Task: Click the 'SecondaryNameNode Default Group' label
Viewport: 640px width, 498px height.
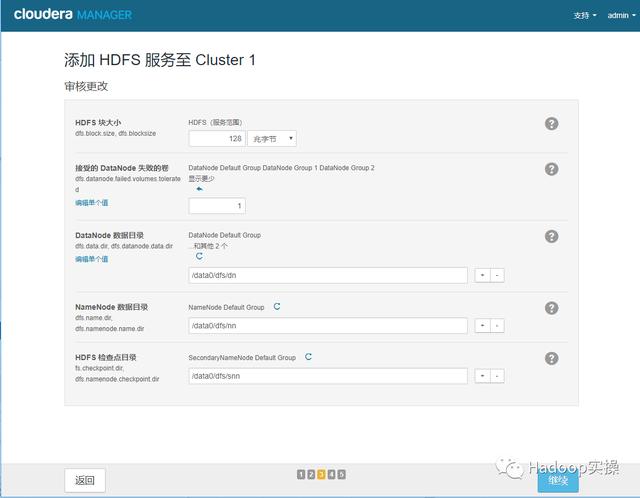Action: 242,358
